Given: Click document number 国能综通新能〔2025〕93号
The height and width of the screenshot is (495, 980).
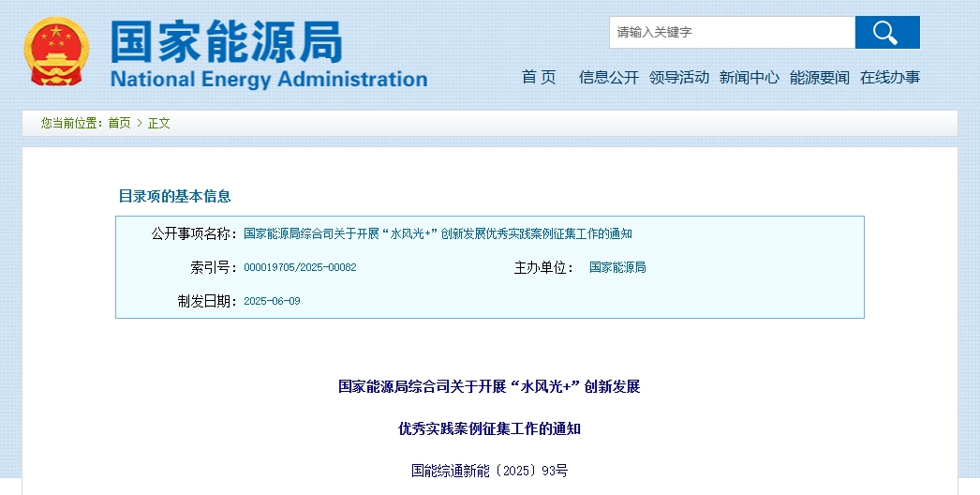Looking at the screenshot, I should [x=489, y=471].
